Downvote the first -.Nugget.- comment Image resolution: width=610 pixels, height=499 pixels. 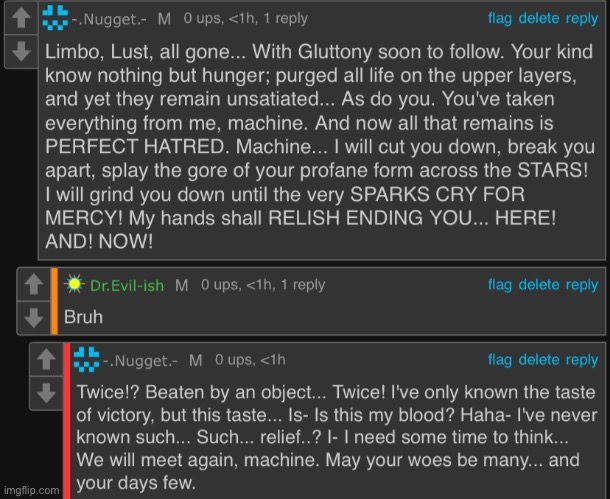pyautogui.click(x=19, y=52)
